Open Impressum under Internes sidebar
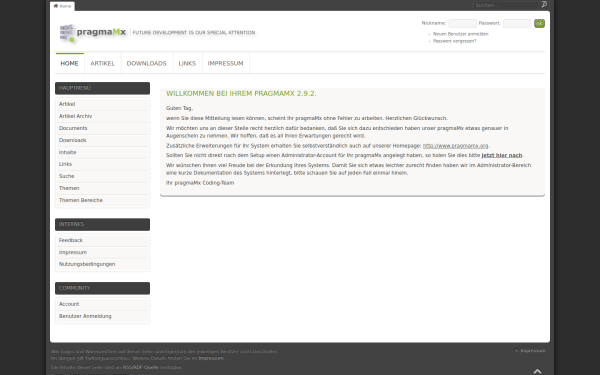The height and width of the screenshot is (375, 600). click(102, 252)
